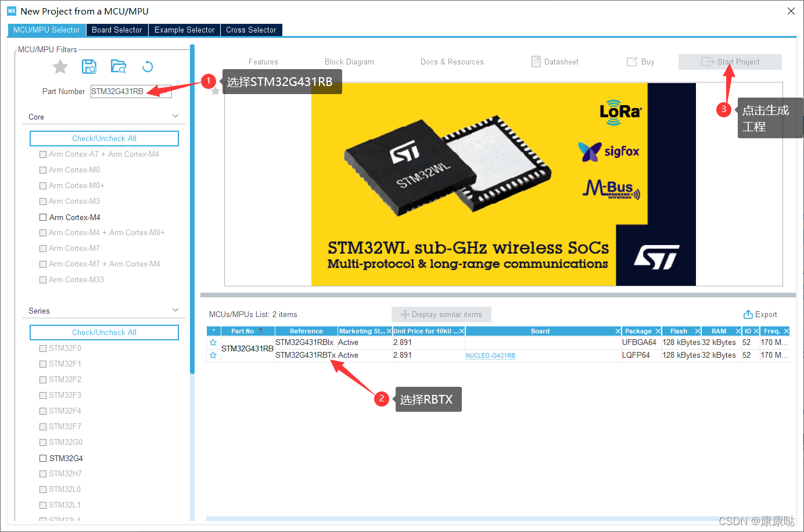The width and height of the screenshot is (804, 532).
Task: Click the star column header
Action: coord(213,331)
